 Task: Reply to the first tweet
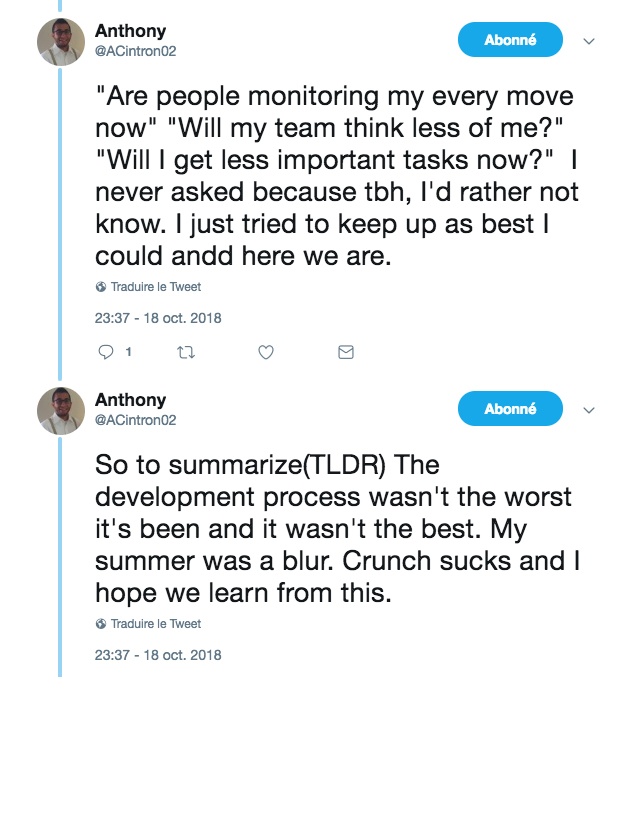pos(105,352)
